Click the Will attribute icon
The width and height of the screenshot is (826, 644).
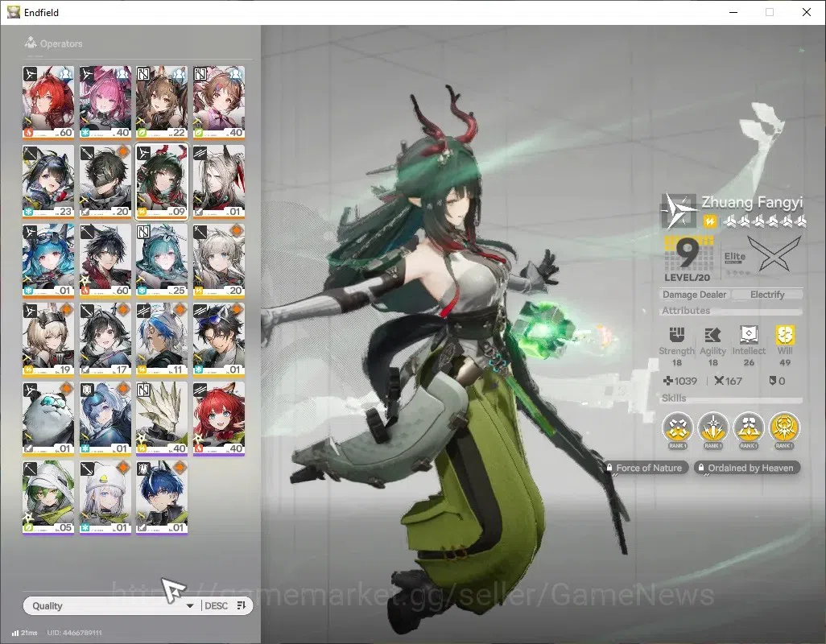(x=785, y=334)
